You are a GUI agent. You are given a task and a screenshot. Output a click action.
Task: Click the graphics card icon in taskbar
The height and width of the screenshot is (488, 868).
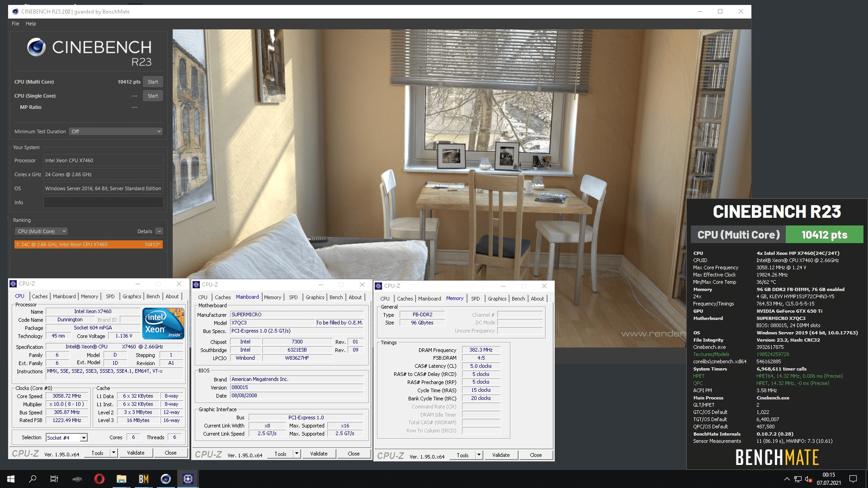pos(77,479)
